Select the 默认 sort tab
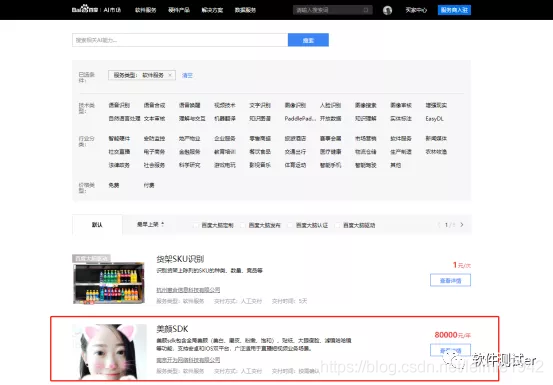This screenshot has width=553, height=385. click(x=97, y=225)
